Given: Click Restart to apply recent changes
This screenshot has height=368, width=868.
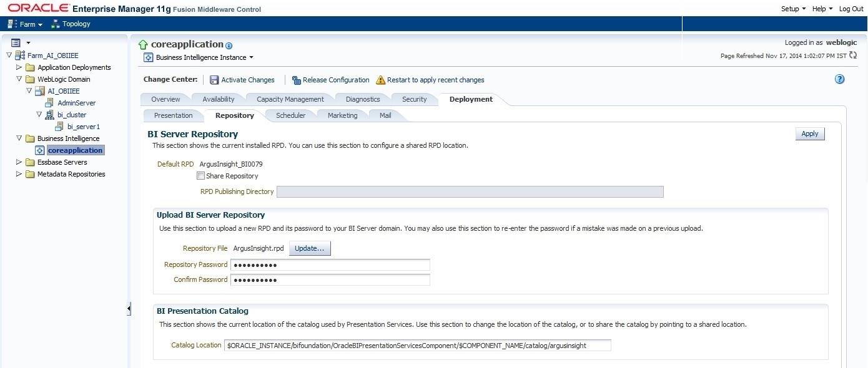Looking at the screenshot, I should tap(436, 80).
